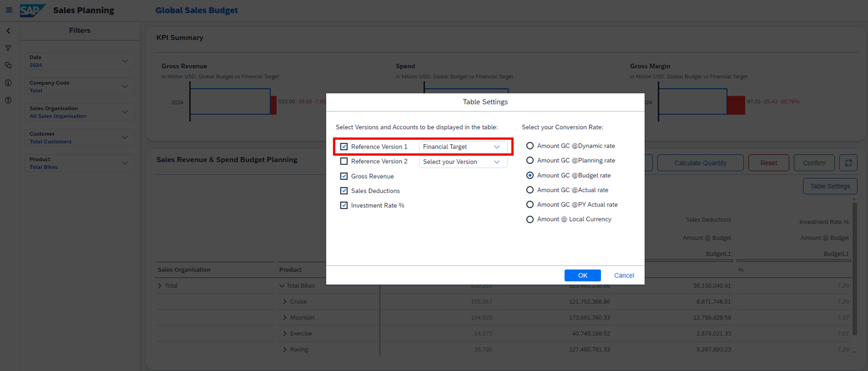Viewport: 868px width, 371px height.
Task: Select Amount @ Local Currency option
Action: coord(530,220)
